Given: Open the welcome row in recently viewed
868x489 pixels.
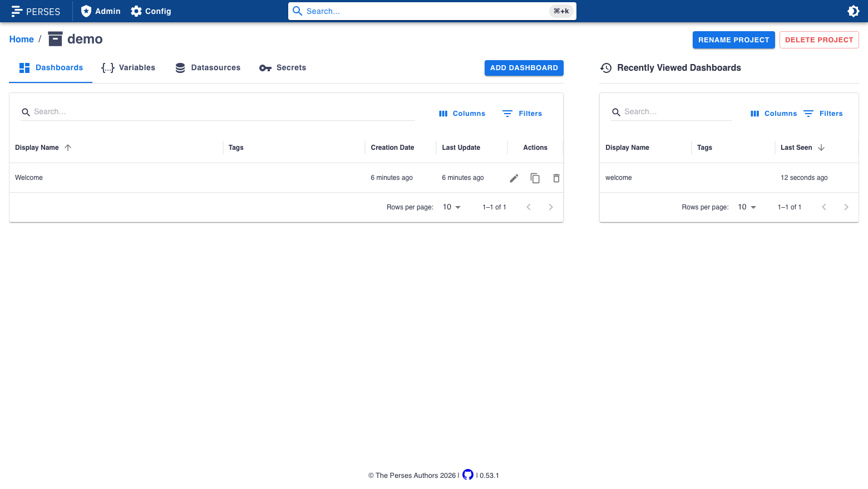Looking at the screenshot, I should point(729,178).
